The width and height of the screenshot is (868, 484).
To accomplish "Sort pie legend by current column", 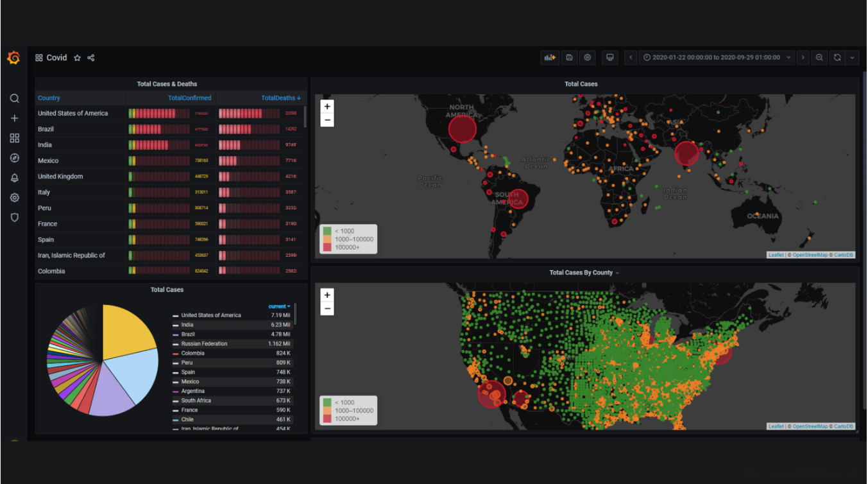I will coord(279,306).
